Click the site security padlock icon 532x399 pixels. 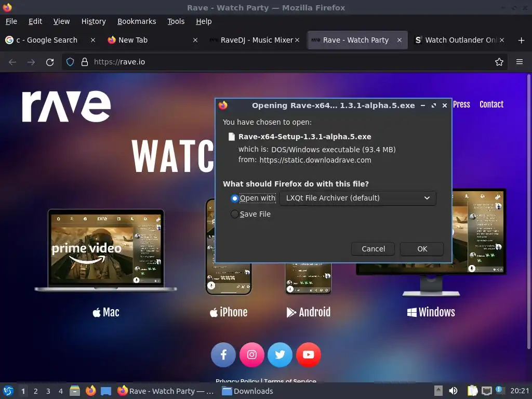85,62
